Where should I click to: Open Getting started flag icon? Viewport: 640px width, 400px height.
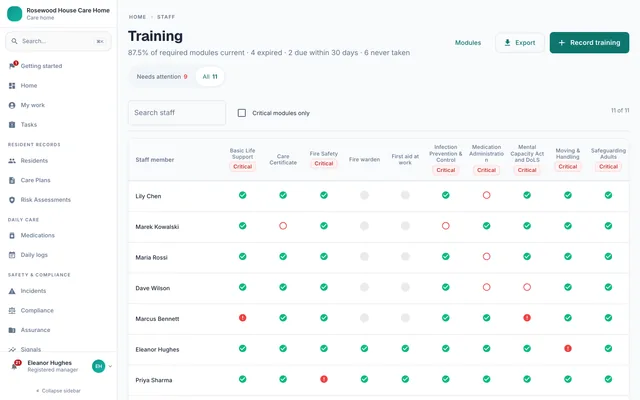(x=12, y=66)
